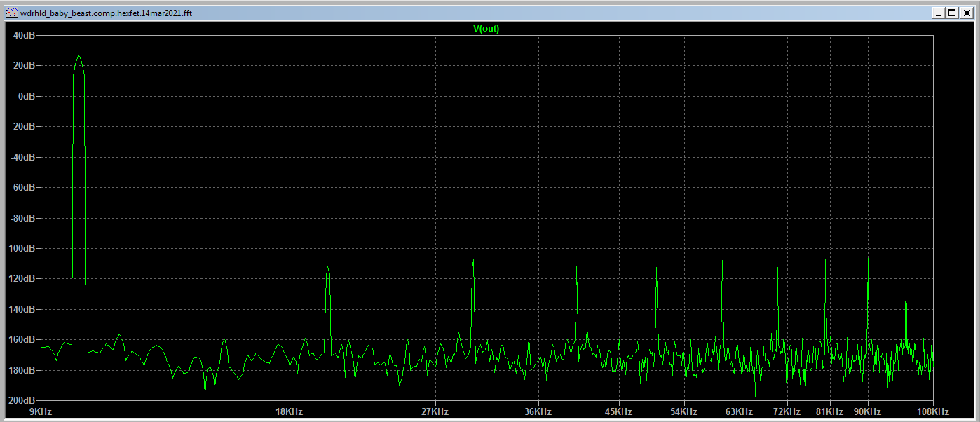Click the 36KHz frequency label
980x422 pixels.
[538, 412]
